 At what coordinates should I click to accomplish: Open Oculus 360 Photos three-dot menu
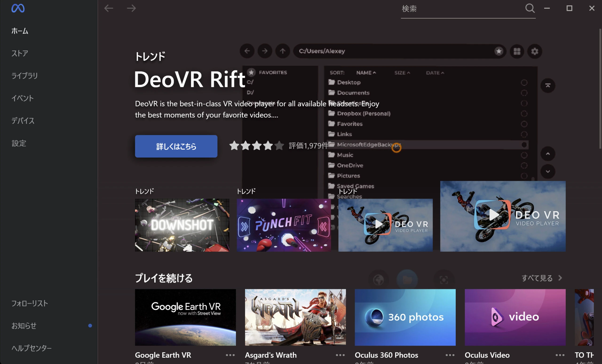pos(450,355)
